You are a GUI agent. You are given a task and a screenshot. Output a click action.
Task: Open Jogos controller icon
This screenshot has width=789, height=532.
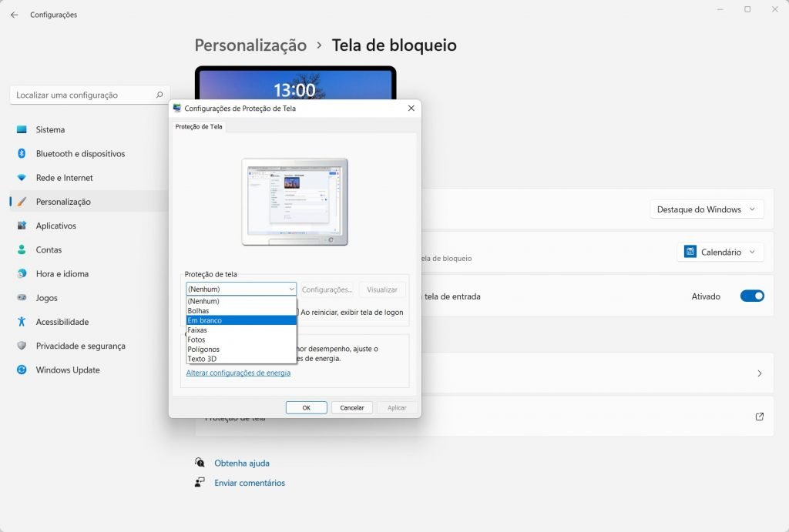[22, 298]
